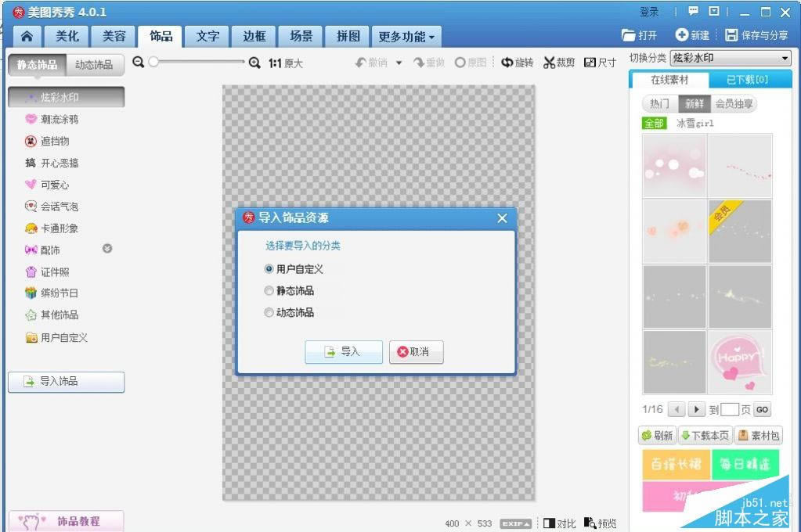Open the 切换分类 category dropdown
The width and height of the screenshot is (801, 532).
pyautogui.click(x=731, y=59)
